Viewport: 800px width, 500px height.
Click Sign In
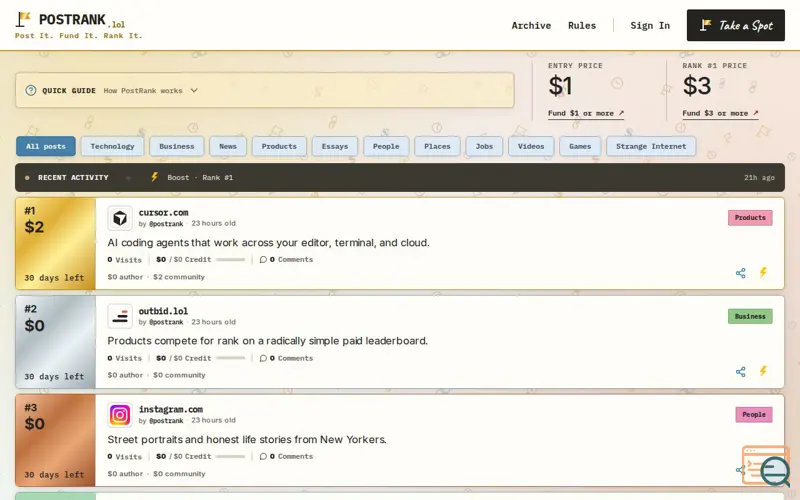(x=650, y=26)
